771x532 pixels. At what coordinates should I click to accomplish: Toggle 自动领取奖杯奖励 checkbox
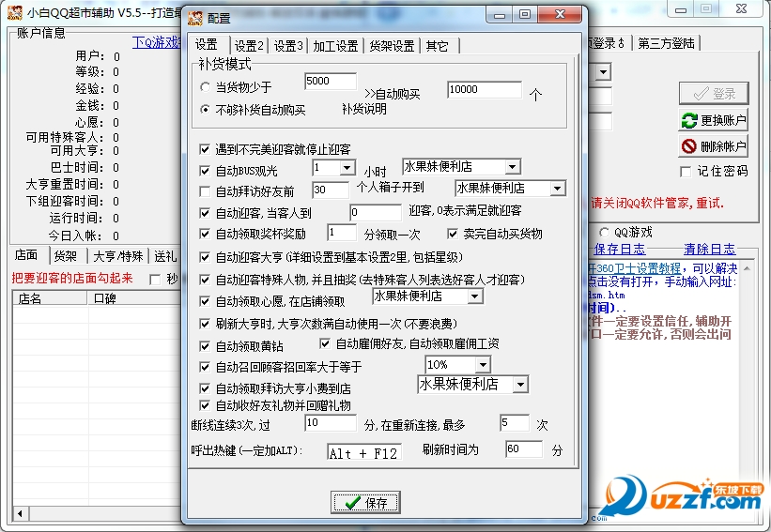[205, 234]
